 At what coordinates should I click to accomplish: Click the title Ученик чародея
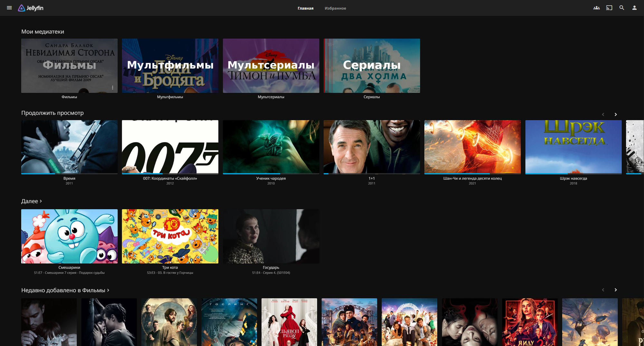pyautogui.click(x=271, y=178)
